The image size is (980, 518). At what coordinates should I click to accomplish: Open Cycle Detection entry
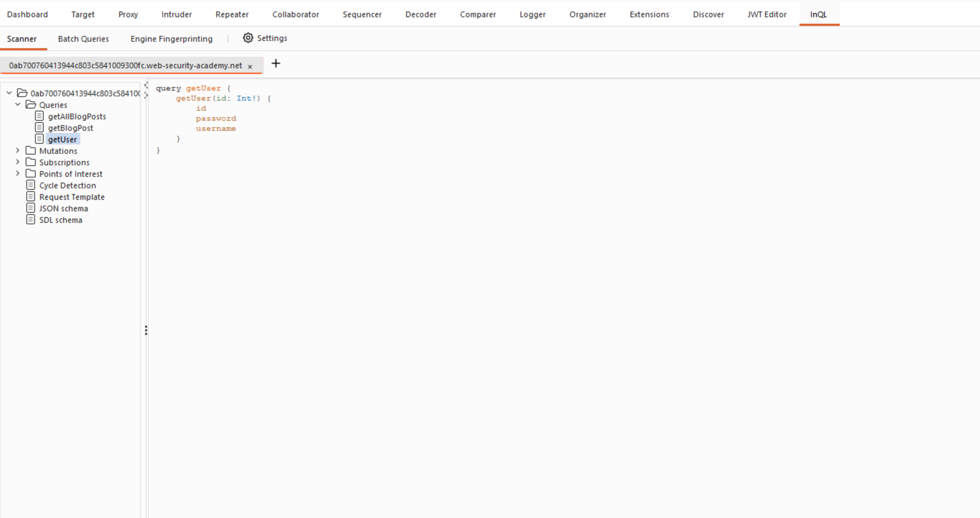point(68,185)
